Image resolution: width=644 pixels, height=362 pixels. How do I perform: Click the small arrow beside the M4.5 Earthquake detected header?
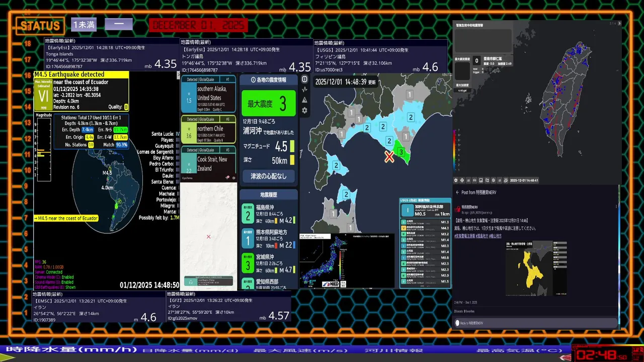pos(178,74)
